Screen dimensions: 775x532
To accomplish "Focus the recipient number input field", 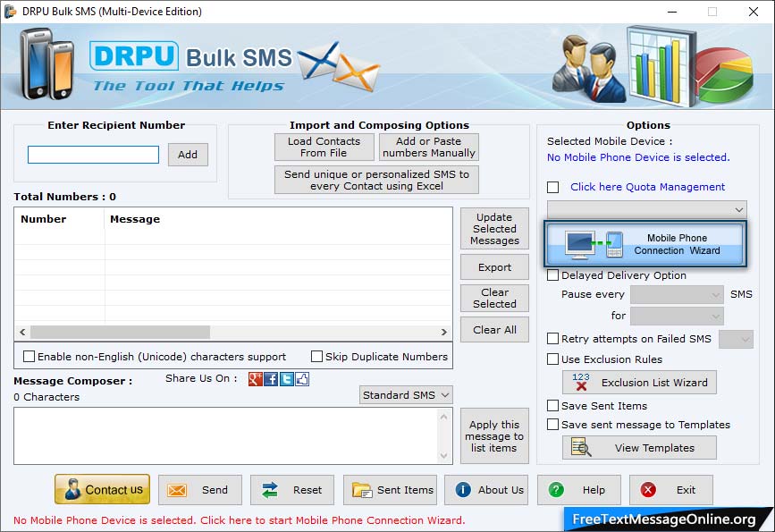I will pyautogui.click(x=94, y=155).
